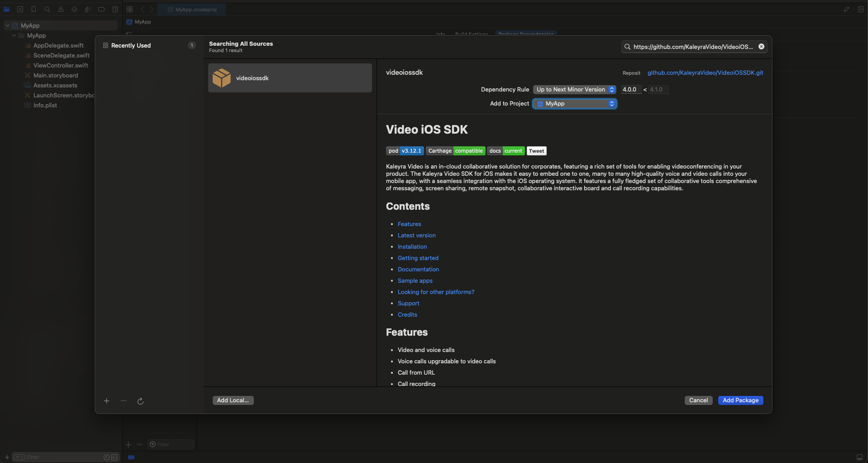Open the Support link
Viewport: 868px width, 463px height.
click(x=408, y=303)
